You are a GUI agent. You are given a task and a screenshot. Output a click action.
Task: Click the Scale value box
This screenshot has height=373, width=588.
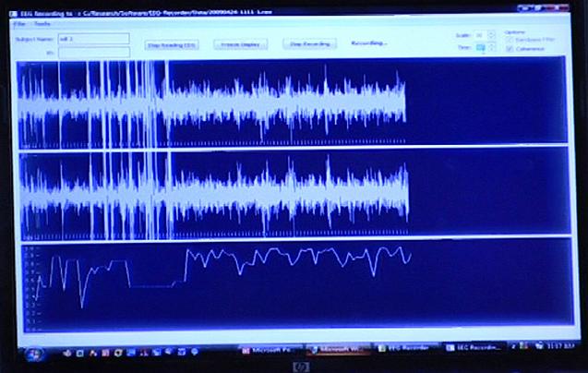[x=481, y=35]
